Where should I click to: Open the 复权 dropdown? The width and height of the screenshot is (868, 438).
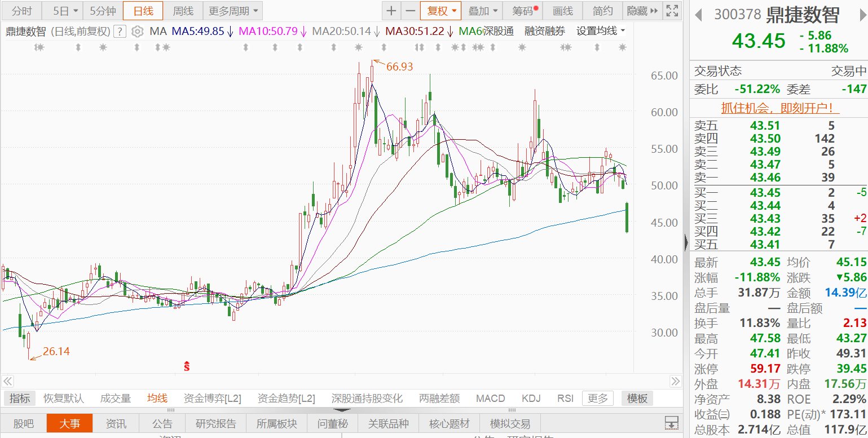[440, 11]
